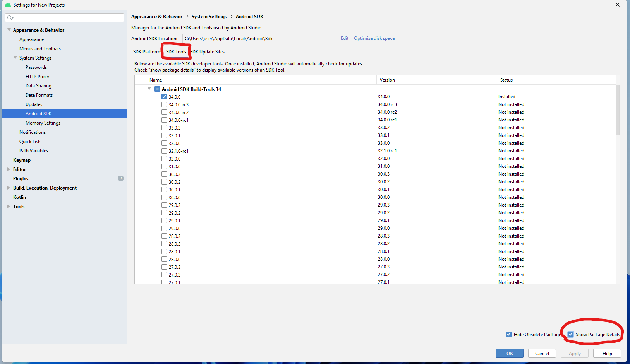Collapse the System Settings subtree

(15, 58)
